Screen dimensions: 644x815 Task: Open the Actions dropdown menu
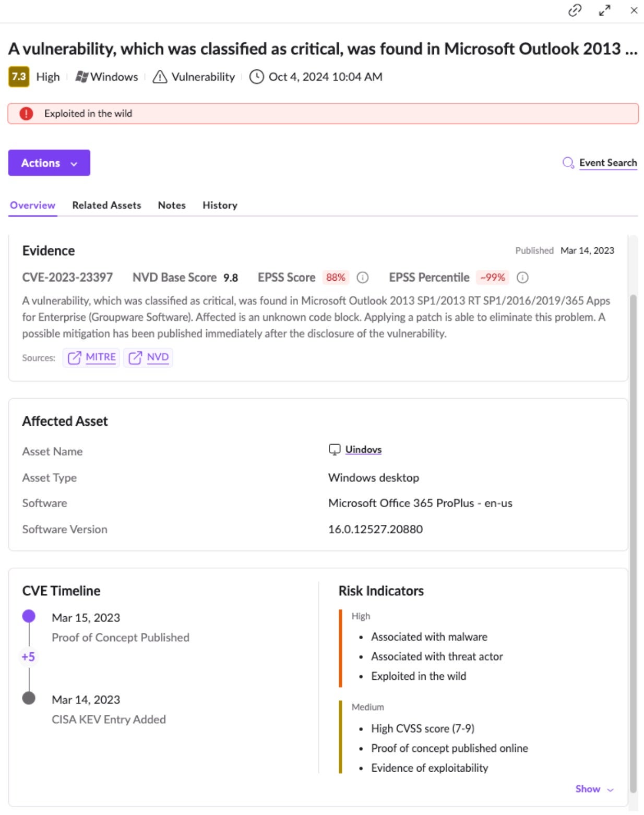[49, 163]
